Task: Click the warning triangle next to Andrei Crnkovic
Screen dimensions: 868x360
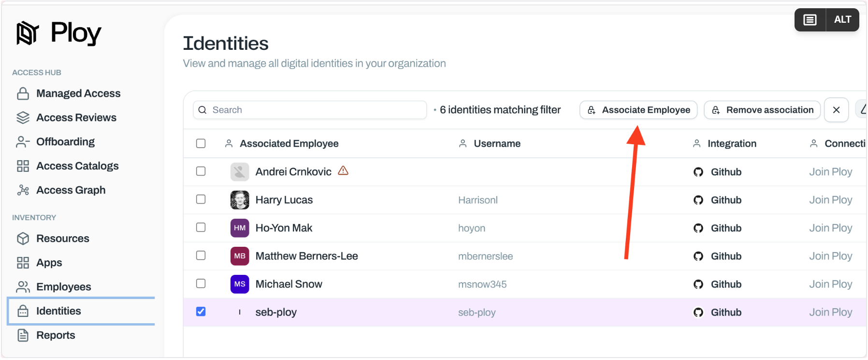Action: click(343, 171)
